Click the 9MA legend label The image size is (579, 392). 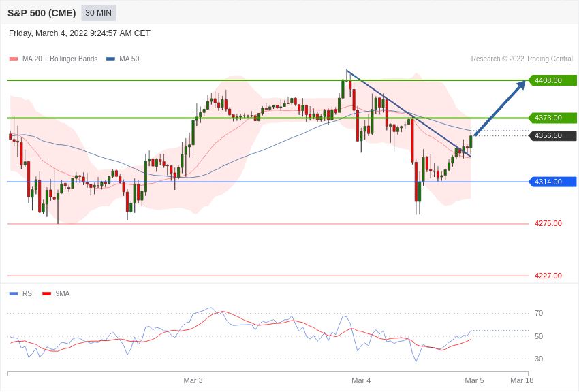[x=63, y=293]
